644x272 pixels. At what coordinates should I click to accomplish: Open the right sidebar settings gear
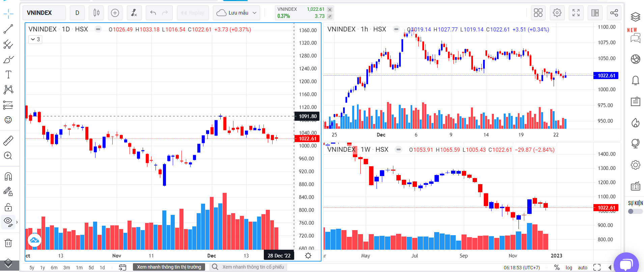[x=636, y=165]
